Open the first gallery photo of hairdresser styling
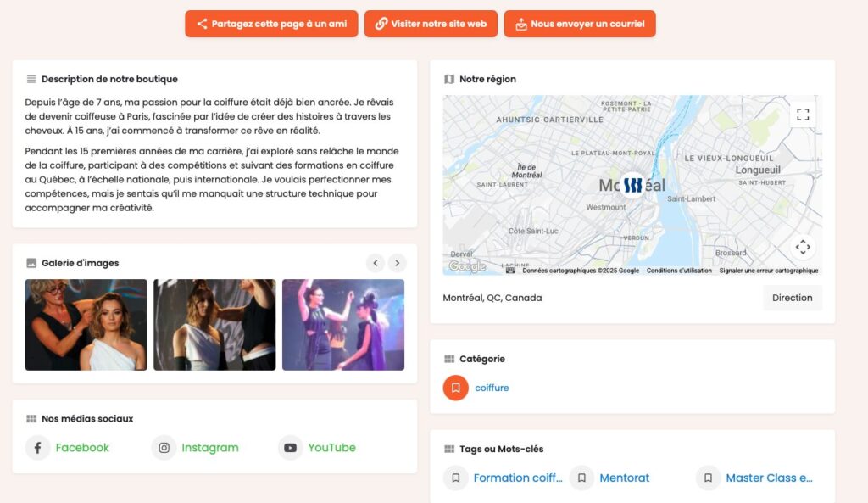 pos(86,325)
